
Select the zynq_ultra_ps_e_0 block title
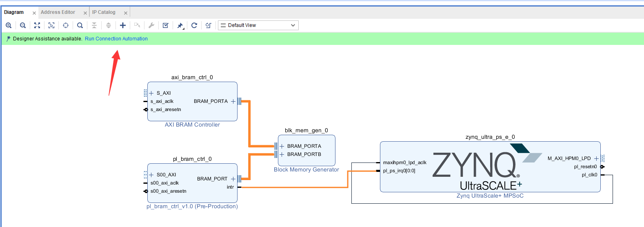pyautogui.click(x=490, y=137)
